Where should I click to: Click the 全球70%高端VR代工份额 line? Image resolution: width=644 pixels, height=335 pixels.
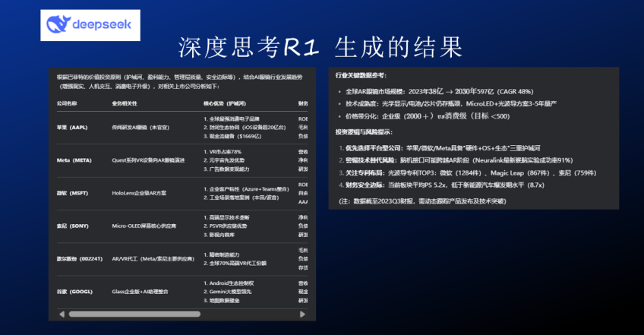[x=235, y=263]
